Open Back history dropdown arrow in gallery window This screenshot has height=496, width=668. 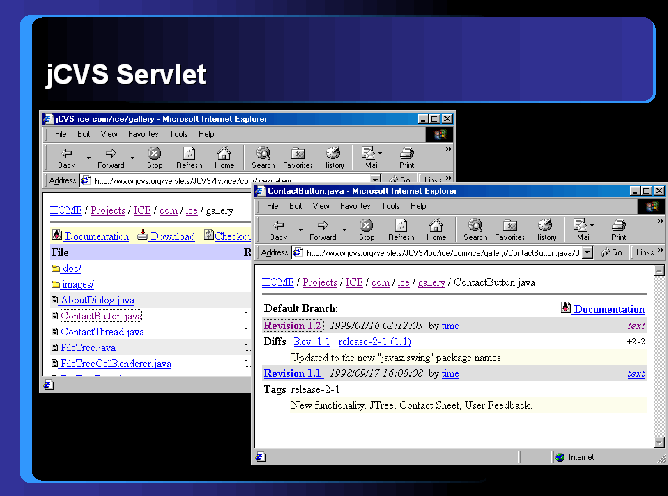coord(88,156)
